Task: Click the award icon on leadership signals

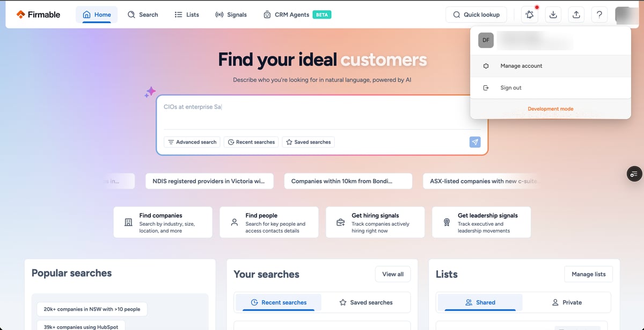Action: [447, 222]
